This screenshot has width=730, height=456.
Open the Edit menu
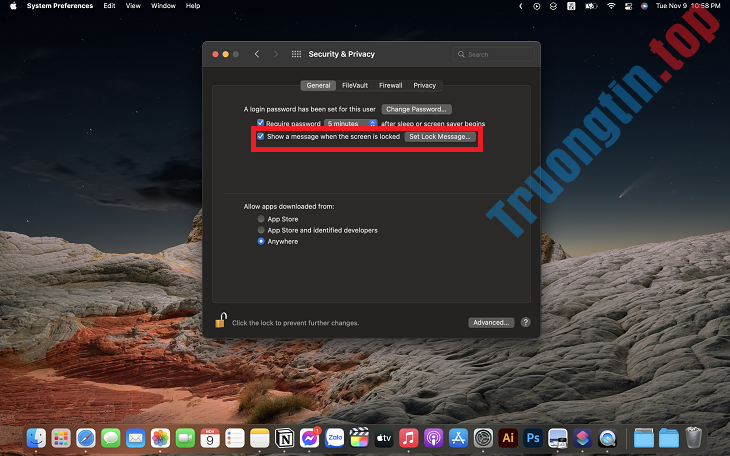[x=109, y=6]
